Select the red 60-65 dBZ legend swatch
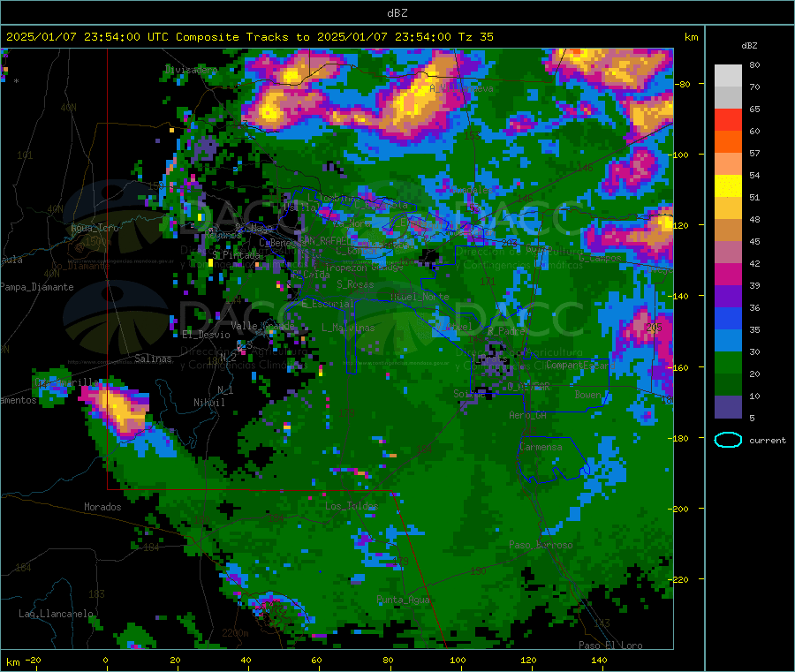This screenshot has height=672, width=795. click(728, 119)
